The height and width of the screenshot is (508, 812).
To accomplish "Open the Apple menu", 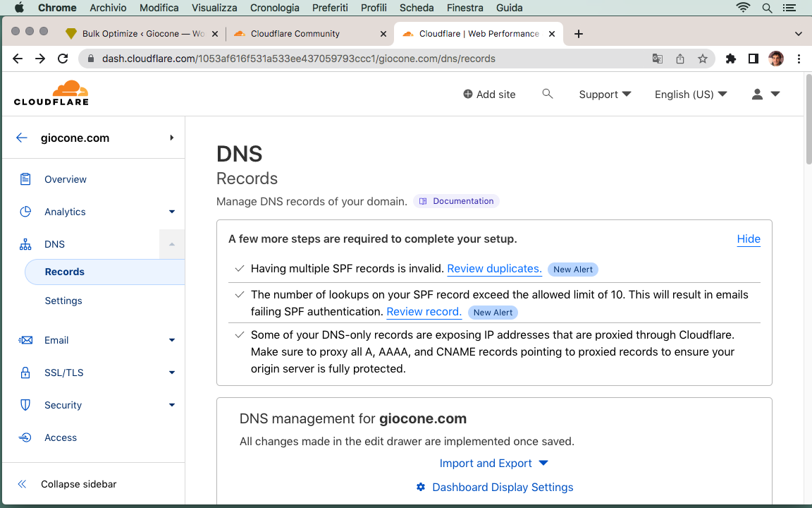I will tap(19, 7).
